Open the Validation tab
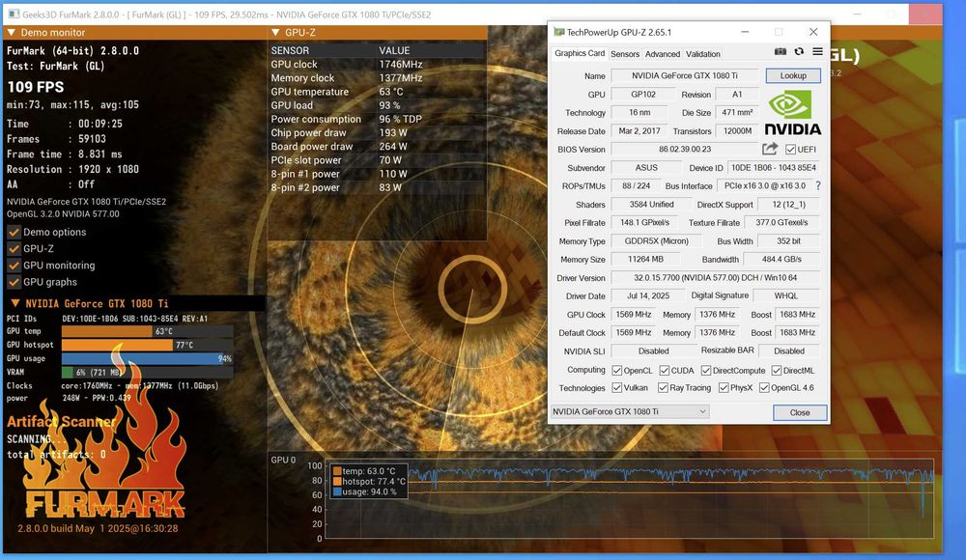The image size is (966, 560). pyautogui.click(x=703, y=54)
